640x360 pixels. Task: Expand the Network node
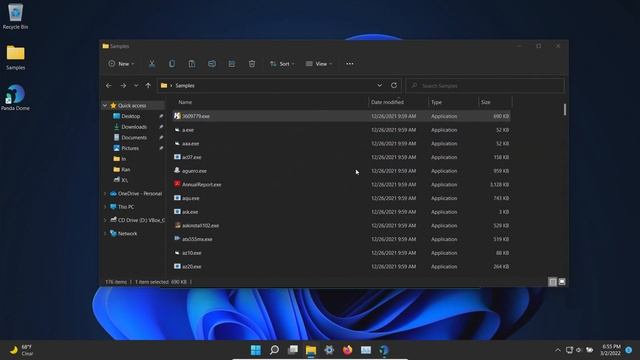pyautogui.click(x=105, y=233)
